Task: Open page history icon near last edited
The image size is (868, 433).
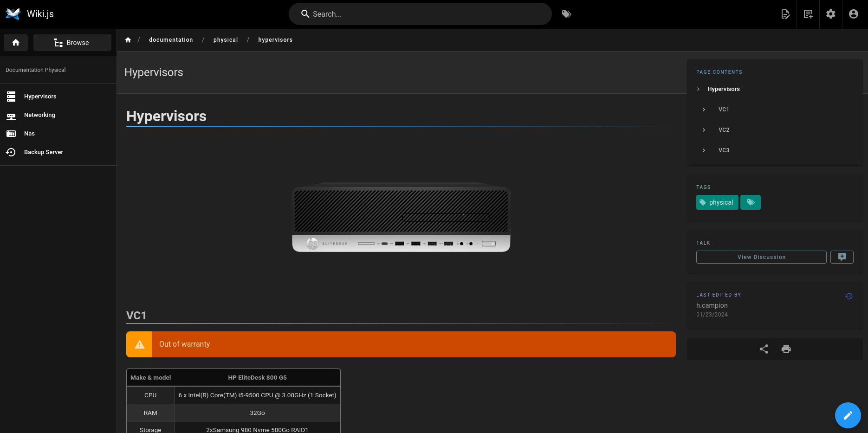Action: (x=849, y=296)
